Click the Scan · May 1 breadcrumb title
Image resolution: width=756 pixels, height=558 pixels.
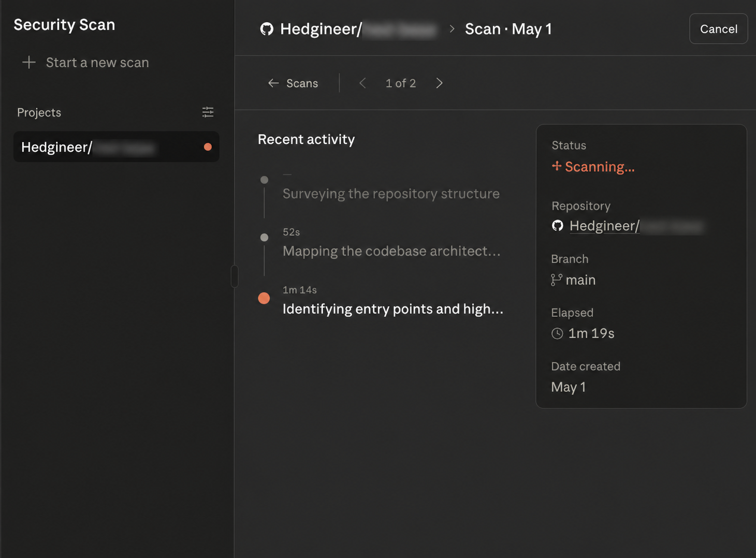(x=508, y=29)
